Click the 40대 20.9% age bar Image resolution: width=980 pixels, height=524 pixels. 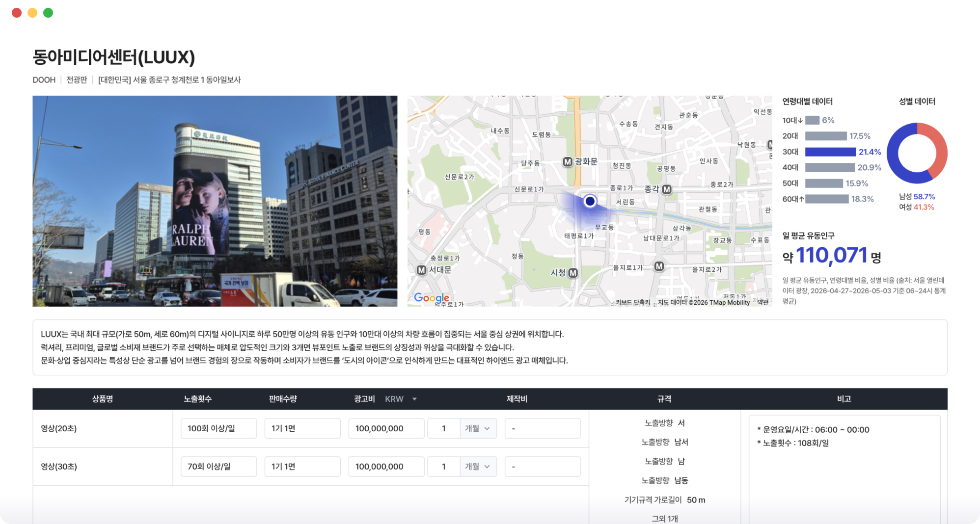[x=830, y=168]
